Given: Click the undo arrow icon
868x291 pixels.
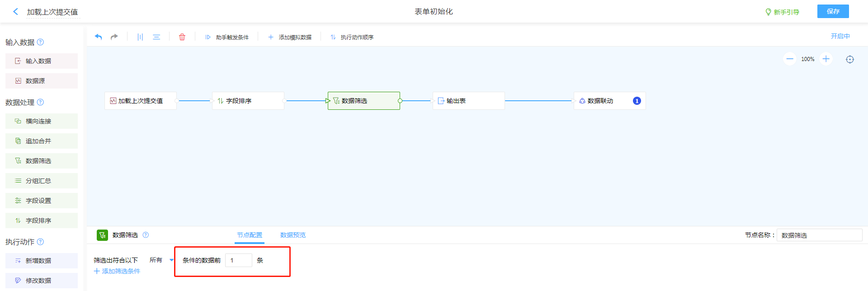Looking at the screenshot, I should pos(98,37).
